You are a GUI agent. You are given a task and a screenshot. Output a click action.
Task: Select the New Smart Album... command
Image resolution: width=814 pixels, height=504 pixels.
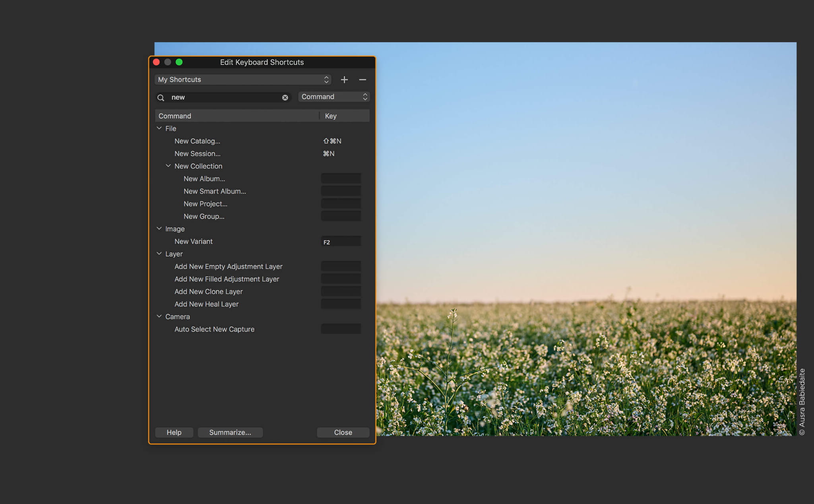click(215, 191)
